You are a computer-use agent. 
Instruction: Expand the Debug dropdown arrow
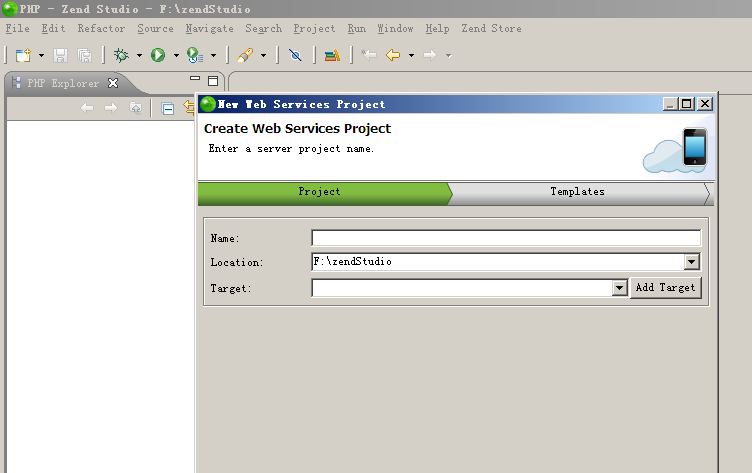tap(139, 56)
